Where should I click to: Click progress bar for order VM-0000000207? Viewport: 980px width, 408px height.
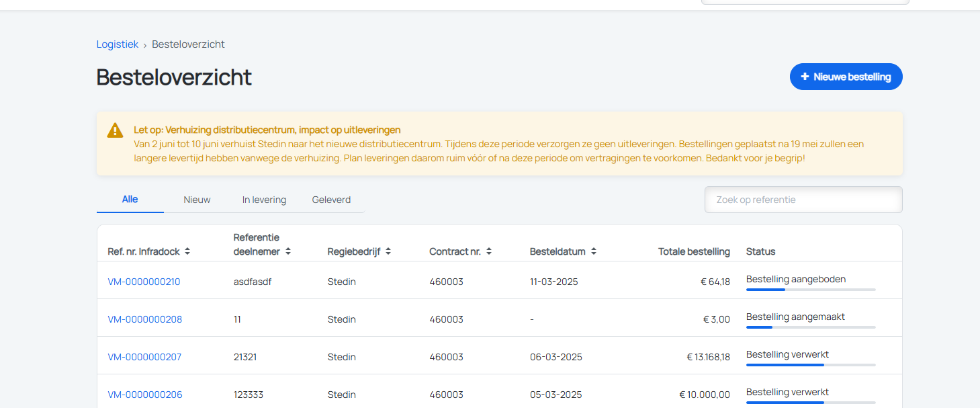(x=811, y=365)
